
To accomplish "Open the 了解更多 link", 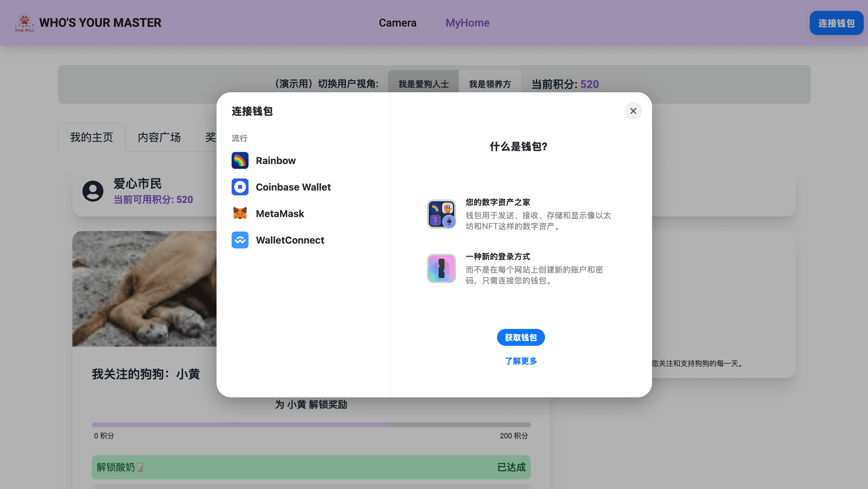I will pyautogui.click(x=521, y=361).
